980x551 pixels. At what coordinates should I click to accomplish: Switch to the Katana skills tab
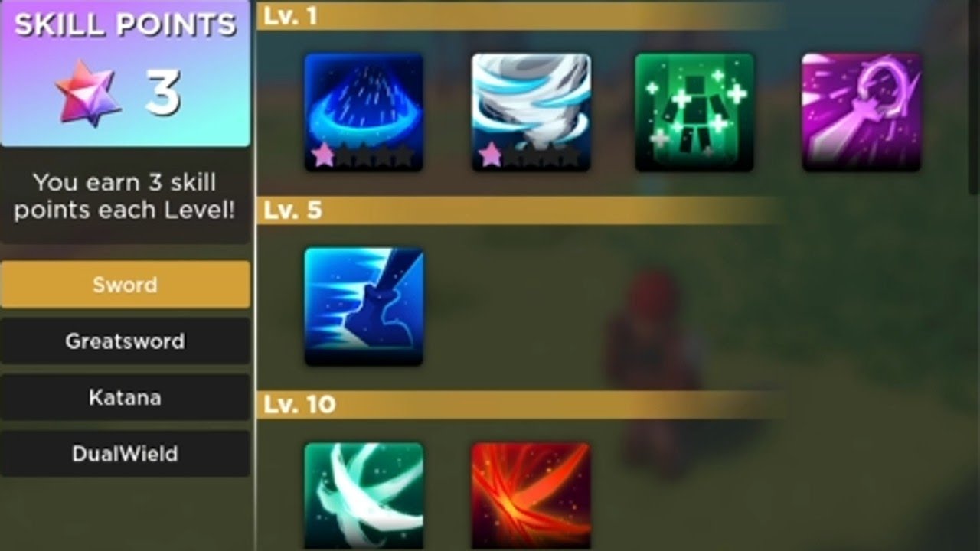pos(125,397)
